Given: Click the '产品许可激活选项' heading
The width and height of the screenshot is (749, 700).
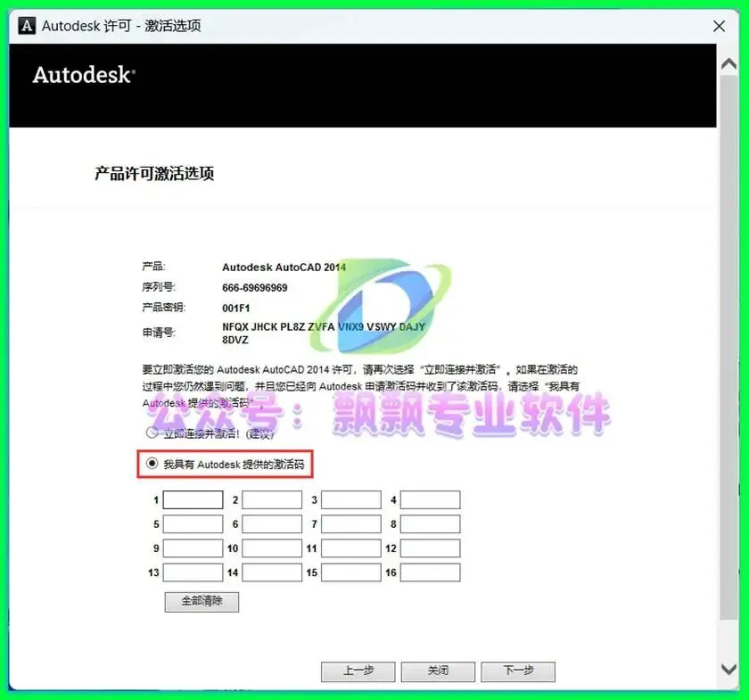Looking at the screenshot, I should 154,174.
